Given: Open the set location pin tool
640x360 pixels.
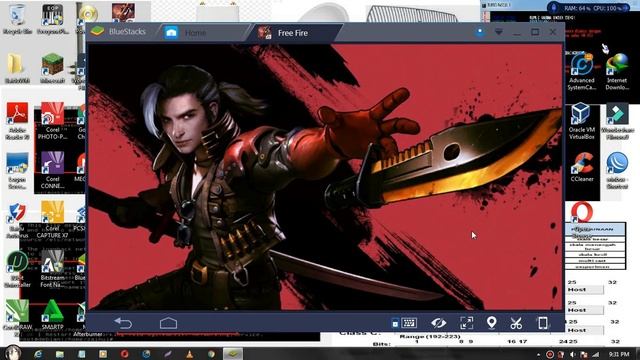Looking at the screenshot, I should point(491,323).
